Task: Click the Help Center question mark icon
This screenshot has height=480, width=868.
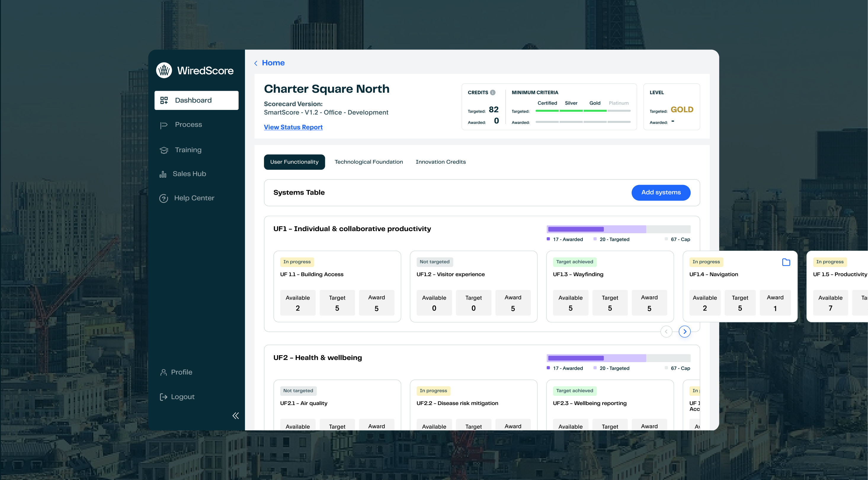Action: (x=164, y=198)
